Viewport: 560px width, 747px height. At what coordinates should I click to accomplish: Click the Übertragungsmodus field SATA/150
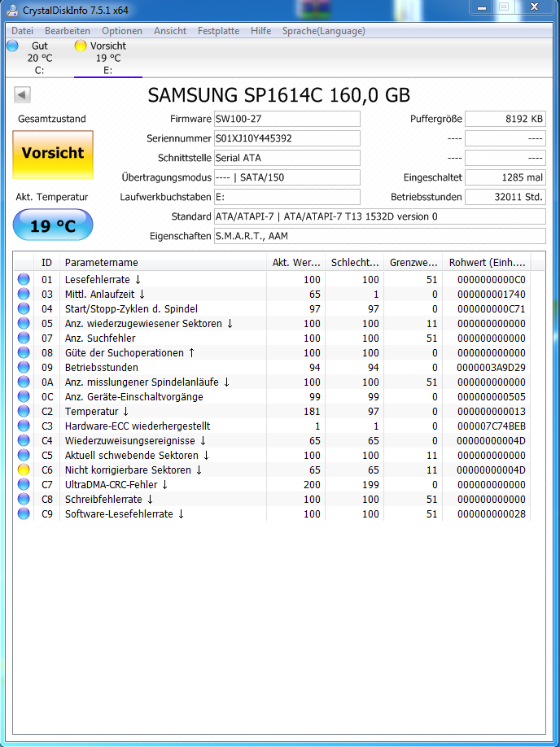click(287, 177)
